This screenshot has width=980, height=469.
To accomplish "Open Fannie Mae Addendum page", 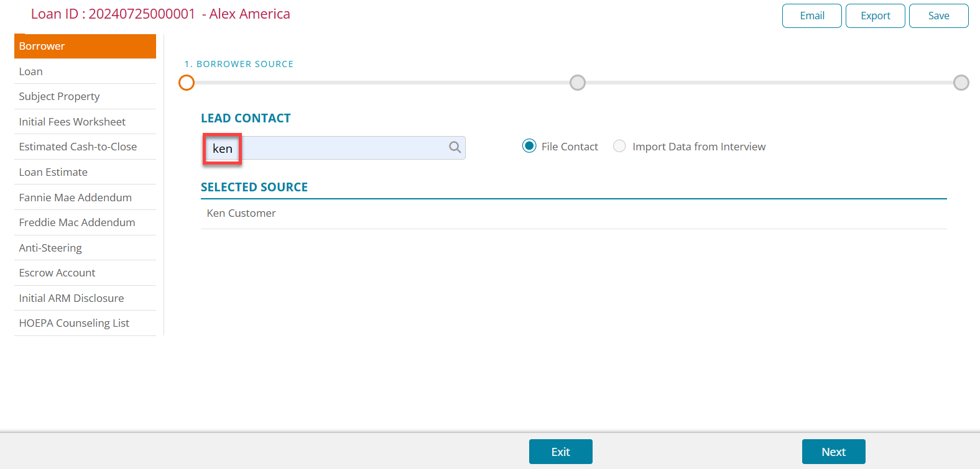I will click(x=75, y=198).
